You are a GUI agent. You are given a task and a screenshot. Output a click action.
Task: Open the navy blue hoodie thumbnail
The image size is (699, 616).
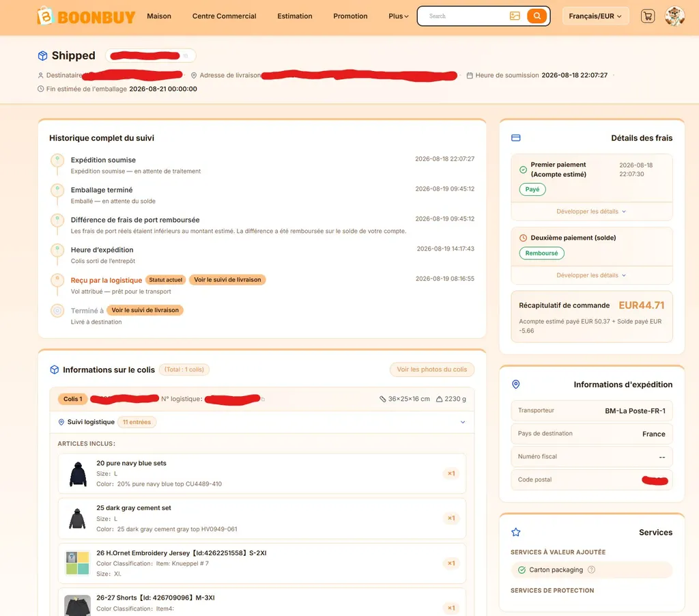(x=78, y=474)
